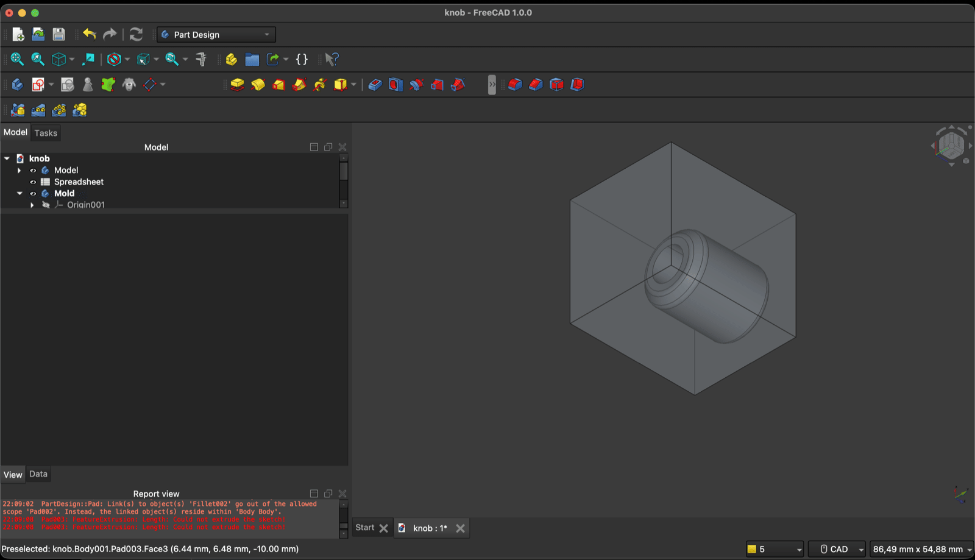This screenshot has width=975, height=560.
Task: Open the View property tab
Action: pos(13,475)
